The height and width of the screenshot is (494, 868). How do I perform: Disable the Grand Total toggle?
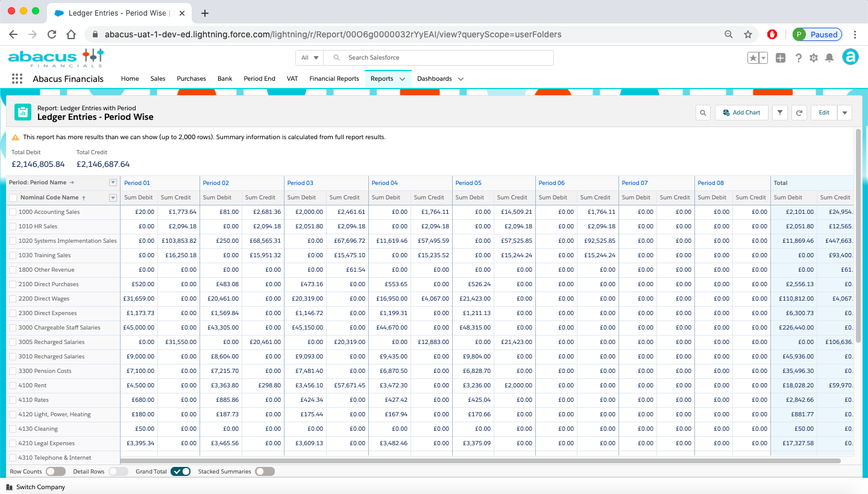point(180,471)
